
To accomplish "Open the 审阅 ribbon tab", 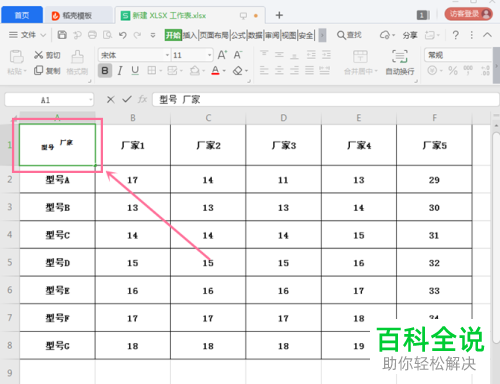I will pos(272,35).
